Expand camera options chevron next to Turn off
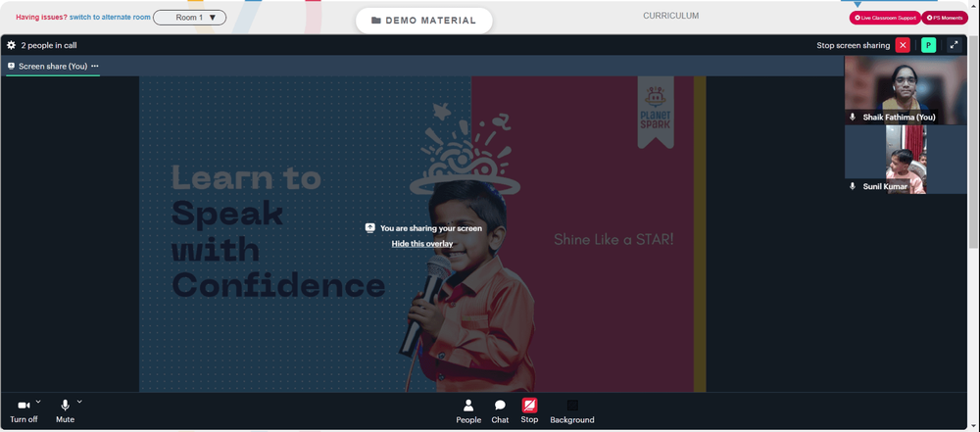 (x=38, y=402)
